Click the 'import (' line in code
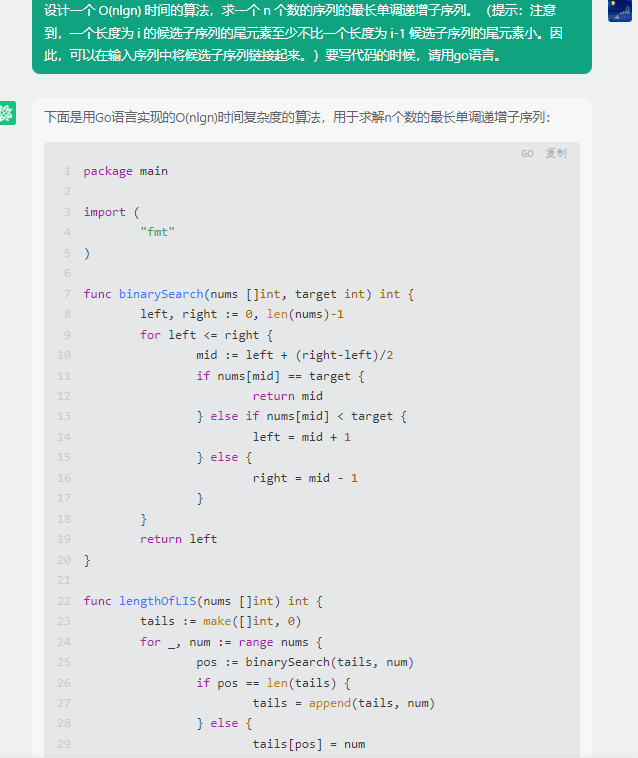This screenshot has height=758, width=638. point(111,212)
